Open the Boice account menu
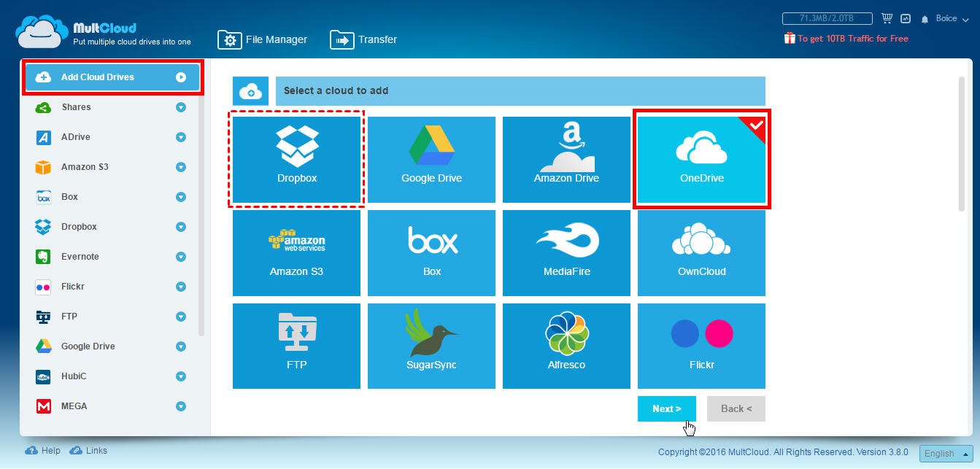 pyautogui.click(x=951, y=18)
